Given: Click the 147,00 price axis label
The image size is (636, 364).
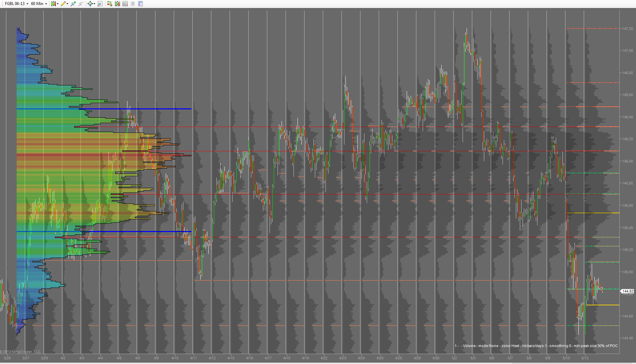Looking at the screenshot, I should click(x=628, y=51).
